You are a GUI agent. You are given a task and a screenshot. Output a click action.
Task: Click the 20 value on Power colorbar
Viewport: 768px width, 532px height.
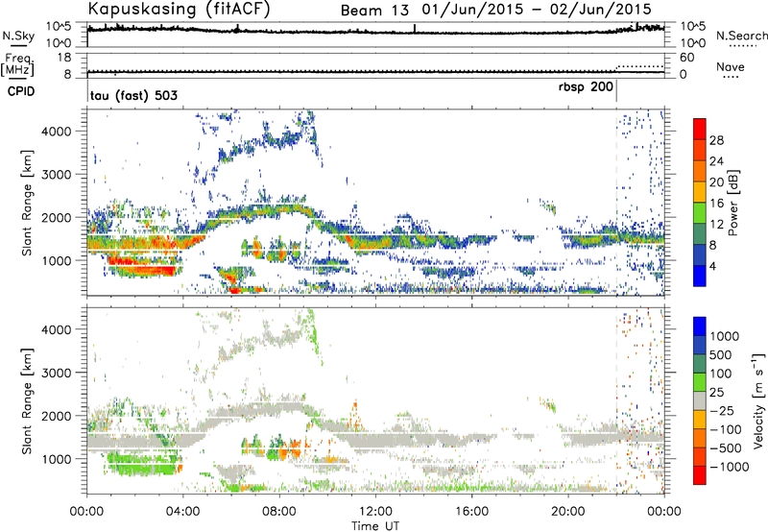click(716, 182)
